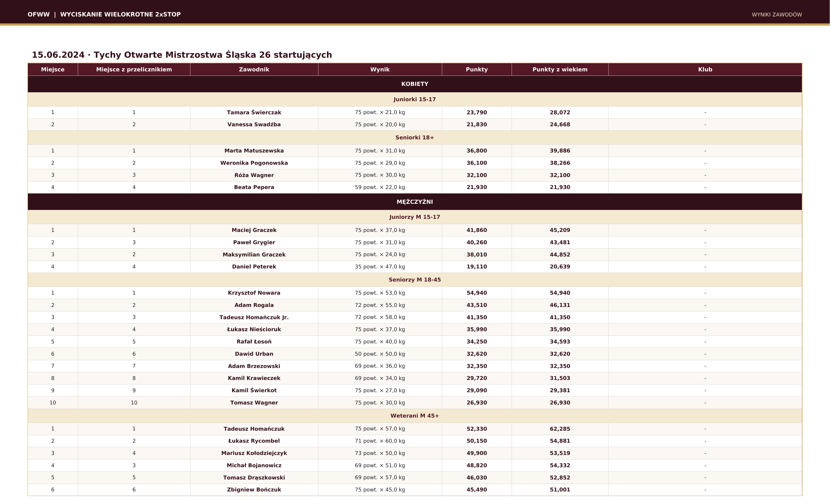
Task: Select competitor Tamara Świerczak
Action: pyautogui.click(x=254, y=112)
